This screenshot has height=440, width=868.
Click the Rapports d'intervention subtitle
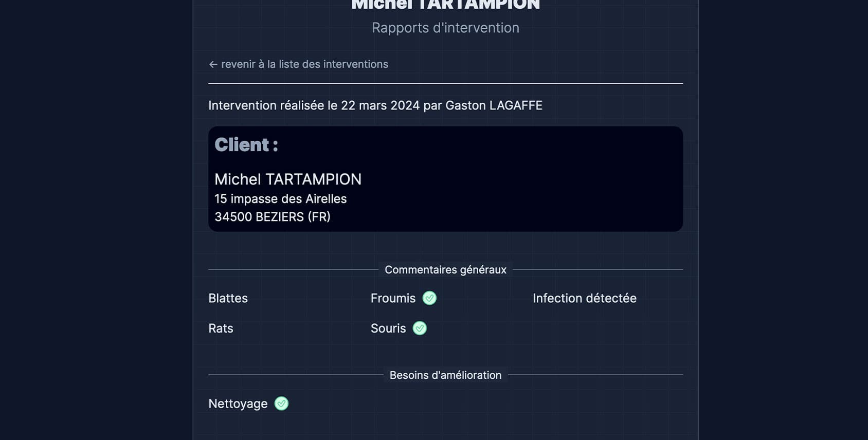445,28
